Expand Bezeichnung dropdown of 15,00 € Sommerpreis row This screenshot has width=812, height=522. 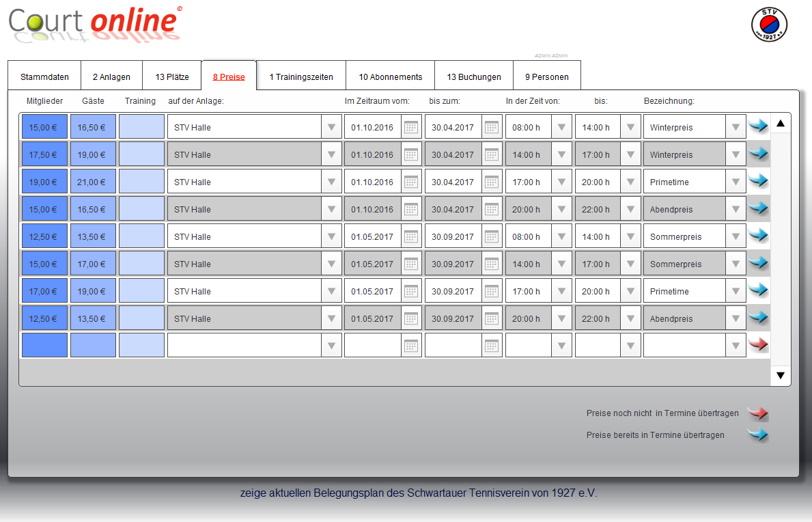pyautogui.click(x=736, y=264)
